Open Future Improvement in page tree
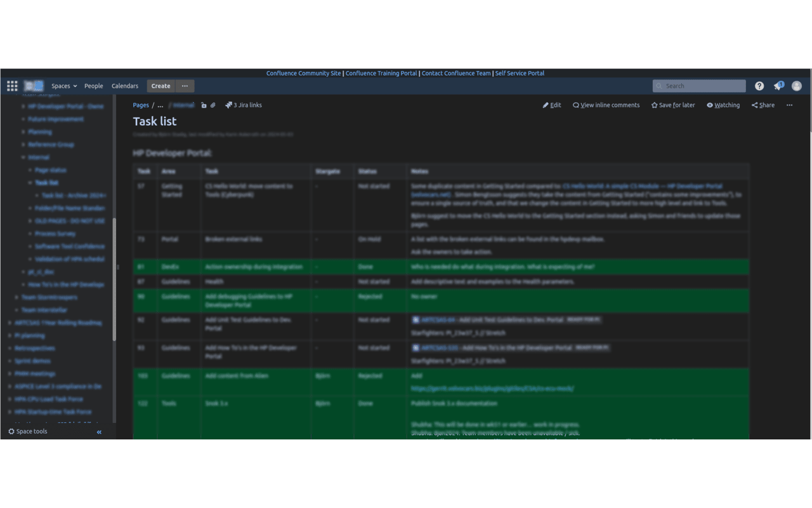The image size is (812, 508). pos(56,119)
